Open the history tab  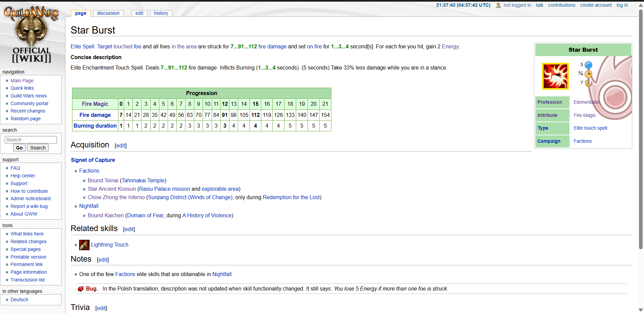[x=161, y=13]
